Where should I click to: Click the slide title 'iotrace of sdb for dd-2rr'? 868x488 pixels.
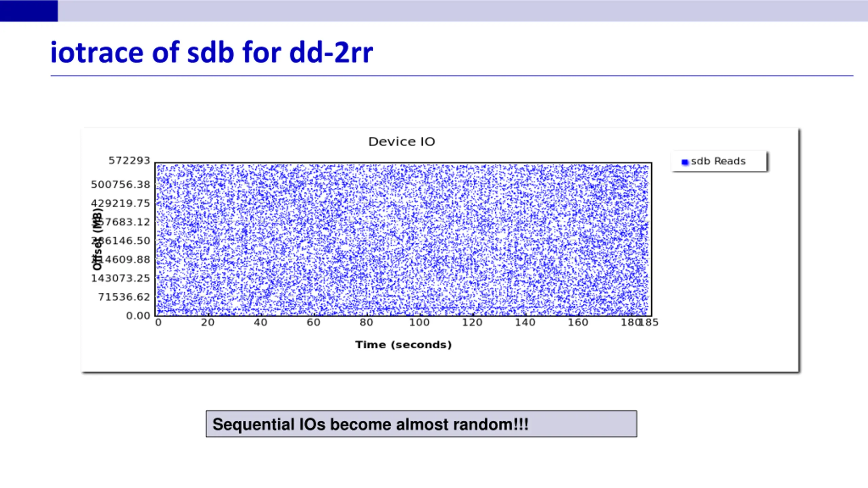pyautogui.click(x=212, y=52)
